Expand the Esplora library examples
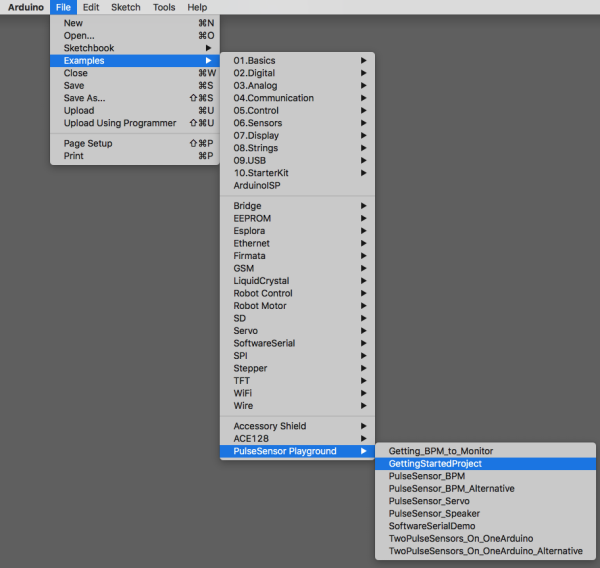Image resolution: width=600 pixels, height=568 pixels. point(297,231)
